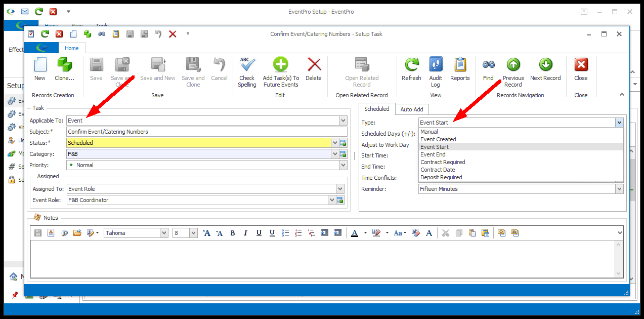
Task: Click the Find binoculars in ribbon
Action: pyautogui.click(x=488, y=69)
